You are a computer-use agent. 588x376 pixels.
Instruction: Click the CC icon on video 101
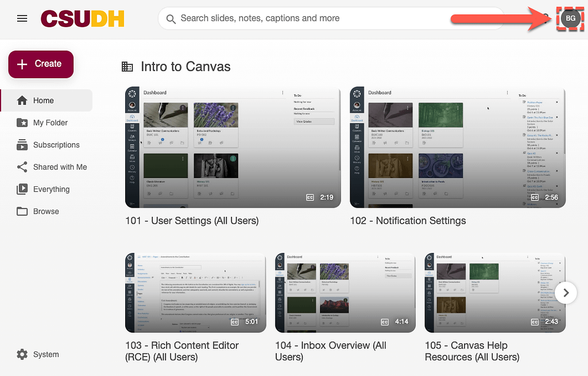310,198
